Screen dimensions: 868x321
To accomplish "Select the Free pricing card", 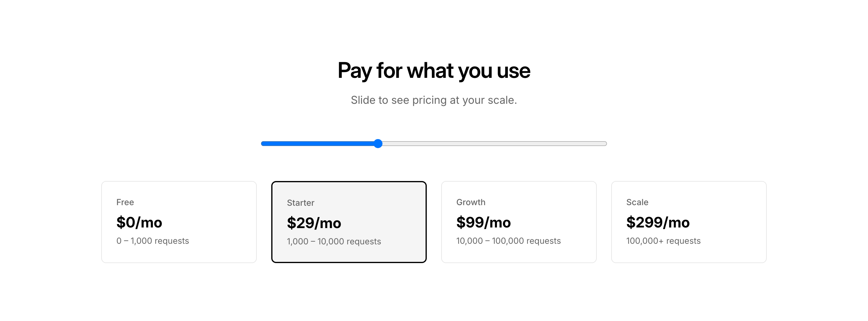I will tap(179, 222).
